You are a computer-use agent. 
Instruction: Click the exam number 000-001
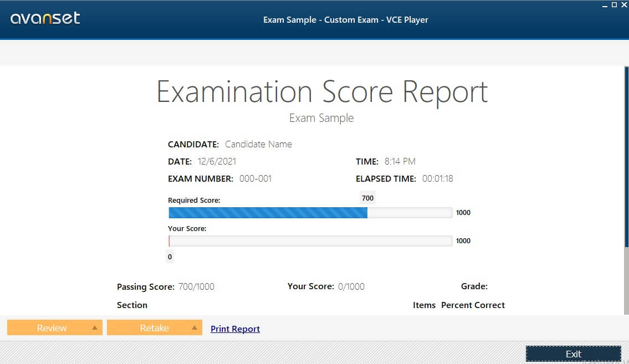click(255, 179)
